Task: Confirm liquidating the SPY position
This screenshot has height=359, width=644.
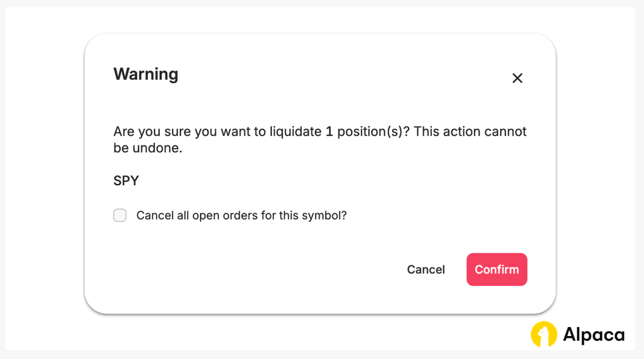Action: 497,270
